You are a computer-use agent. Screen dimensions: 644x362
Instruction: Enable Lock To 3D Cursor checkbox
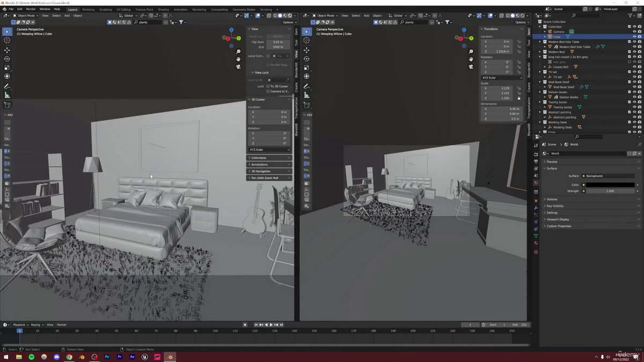coord(268,86)
